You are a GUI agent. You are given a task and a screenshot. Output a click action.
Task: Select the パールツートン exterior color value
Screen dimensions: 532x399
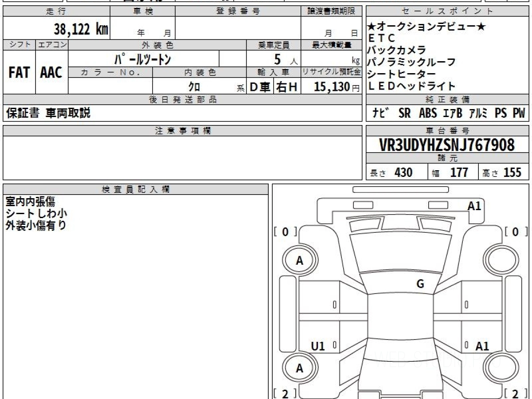[x=143, y=59]
